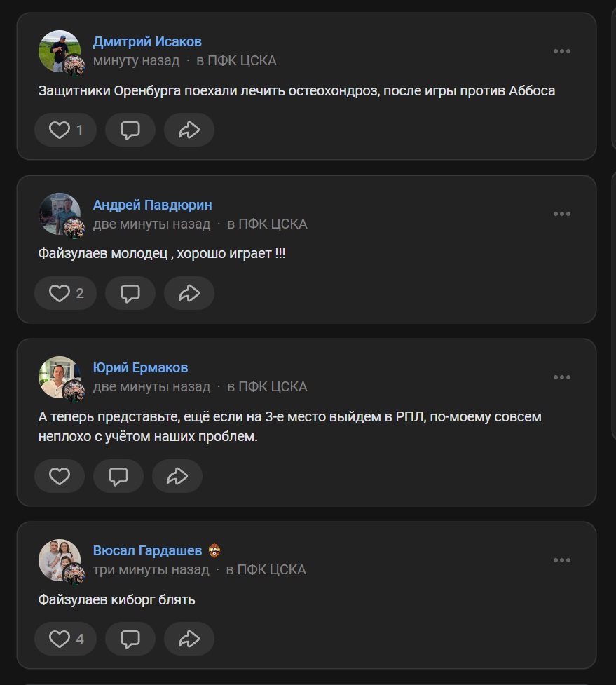This screenshot has height=685, width=616.
Task: Like Юрий Ермаков's post about РПЛ
Action: pos(60,477)
